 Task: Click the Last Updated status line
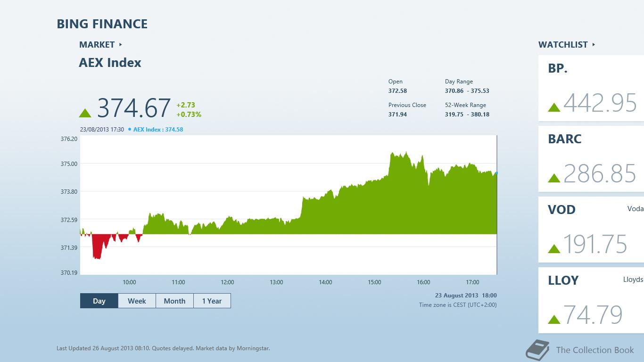coord(163,348)
